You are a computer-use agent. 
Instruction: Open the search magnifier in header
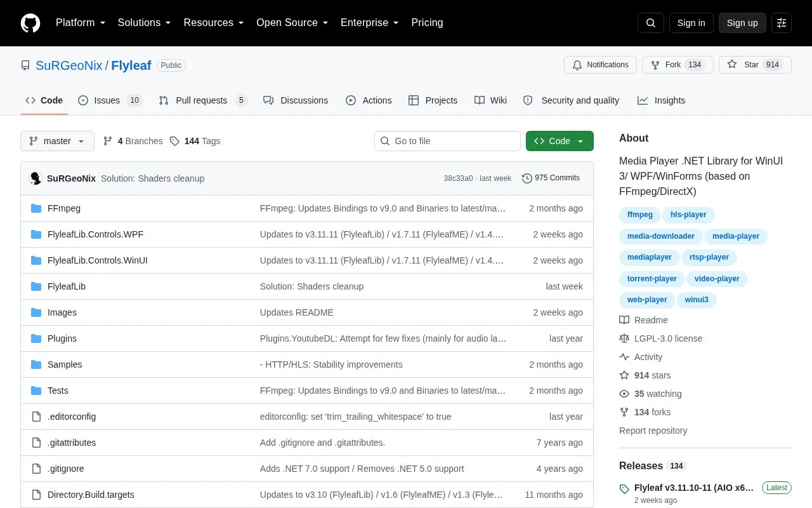coord(651,23)
